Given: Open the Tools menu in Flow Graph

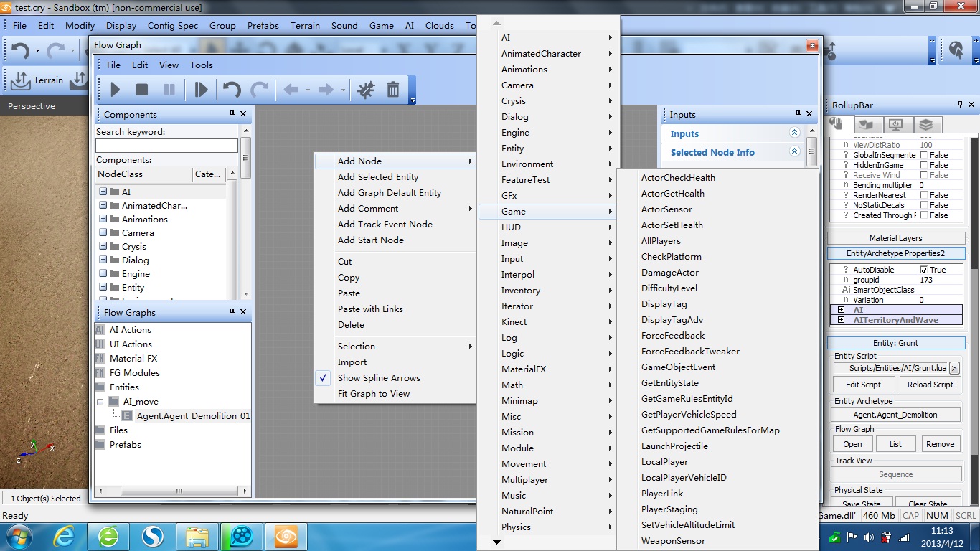Looking at the screenshot, I should pos(202,65).
